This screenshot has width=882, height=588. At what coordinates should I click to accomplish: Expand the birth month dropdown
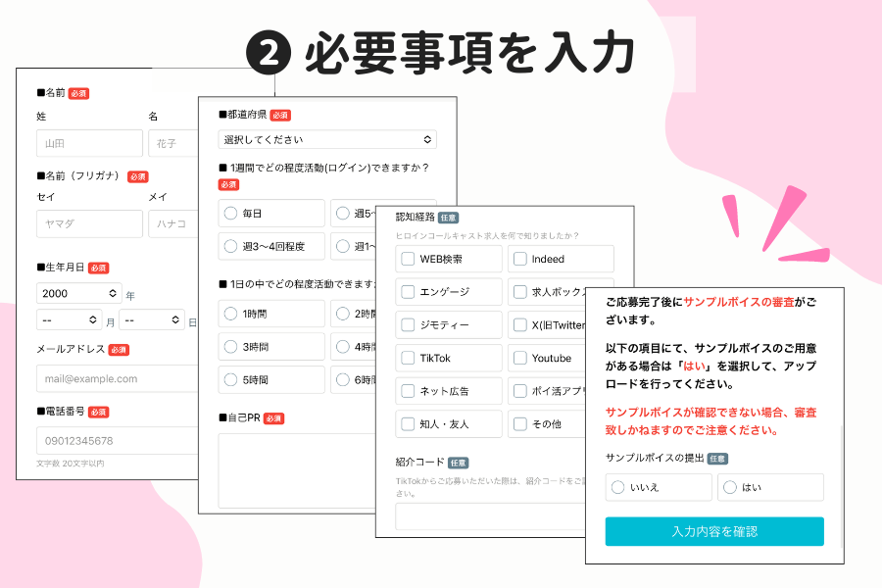(x=70, y=320)
